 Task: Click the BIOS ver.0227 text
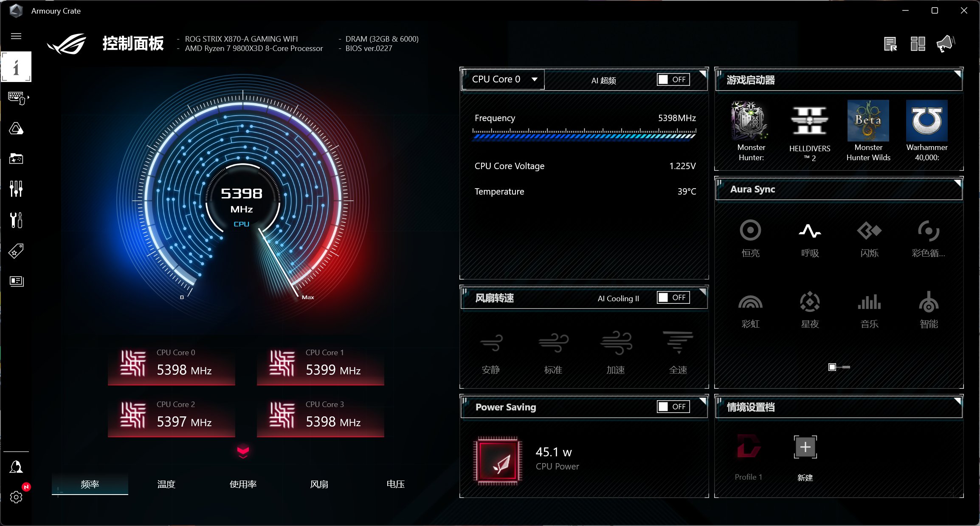(x=369, y=48)
